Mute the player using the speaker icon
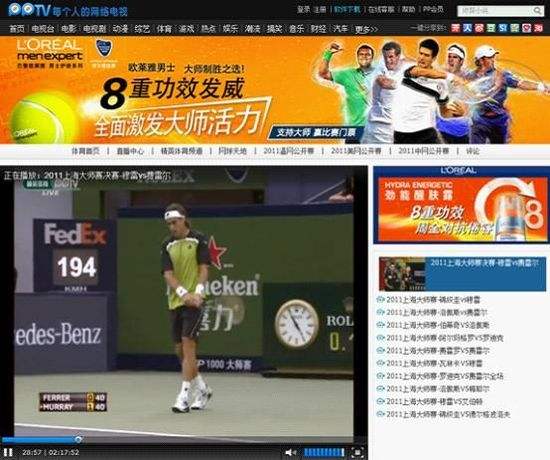Screen dimensions: 550x460 coord(290,453)
